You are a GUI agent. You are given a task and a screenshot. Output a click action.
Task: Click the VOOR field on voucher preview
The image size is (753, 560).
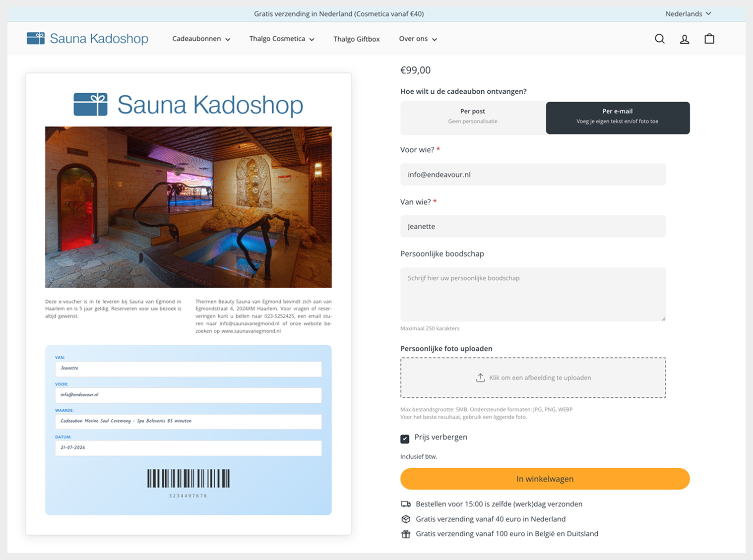point(188,395)
